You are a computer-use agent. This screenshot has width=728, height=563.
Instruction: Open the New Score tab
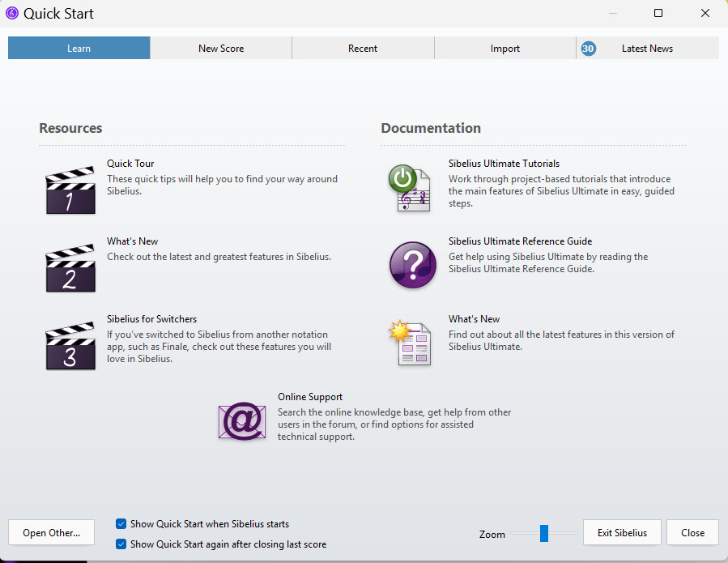coord(221,48)
